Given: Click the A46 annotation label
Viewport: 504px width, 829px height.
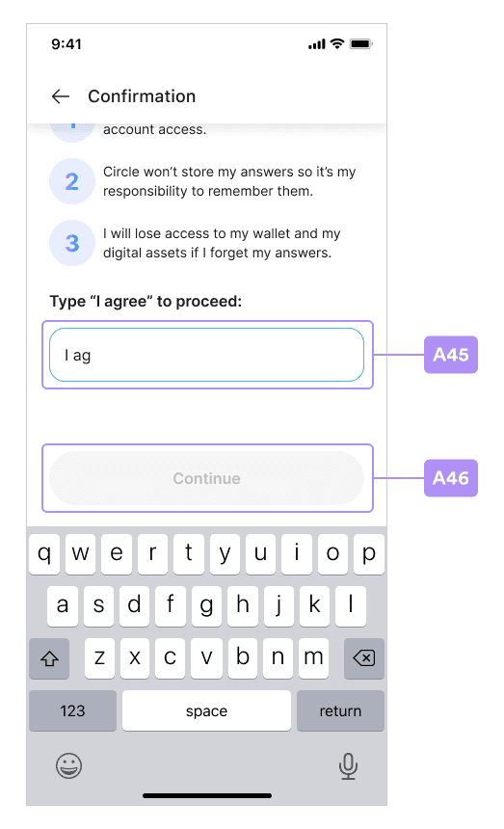Looking at the screenshot, I should click(451, 478).
